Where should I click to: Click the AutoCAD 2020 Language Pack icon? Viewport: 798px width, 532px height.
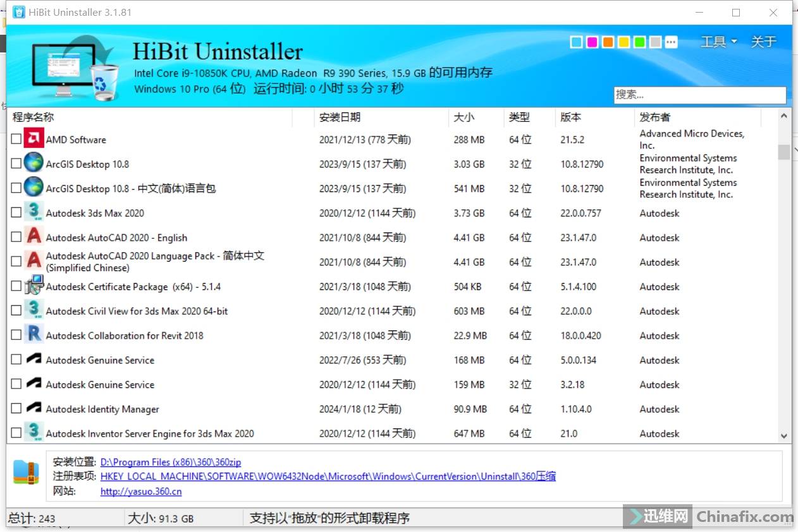(x=34, y=261)
